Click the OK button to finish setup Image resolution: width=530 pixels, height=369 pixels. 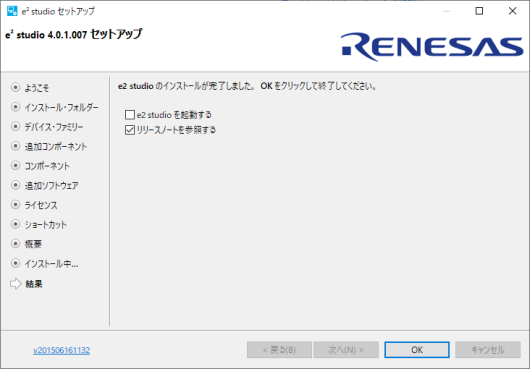pos(417,350)
